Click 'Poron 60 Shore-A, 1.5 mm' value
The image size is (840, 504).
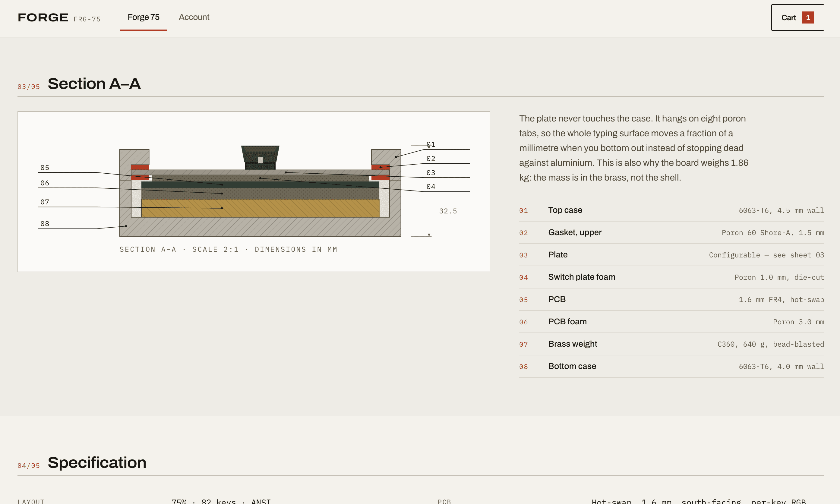tap(773, 233)
